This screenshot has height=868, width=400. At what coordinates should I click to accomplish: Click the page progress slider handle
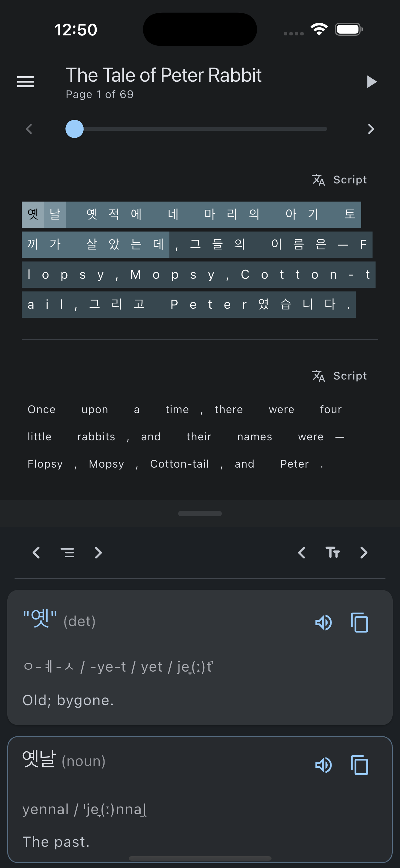coord(75,129)
